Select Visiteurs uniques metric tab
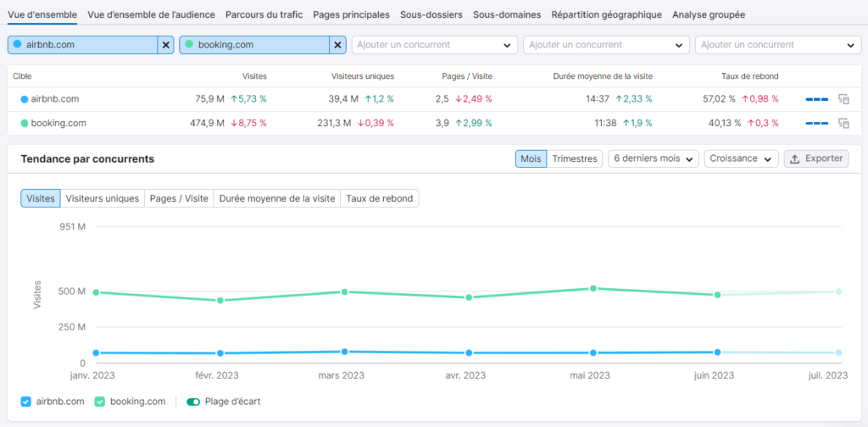 [103, 198]
